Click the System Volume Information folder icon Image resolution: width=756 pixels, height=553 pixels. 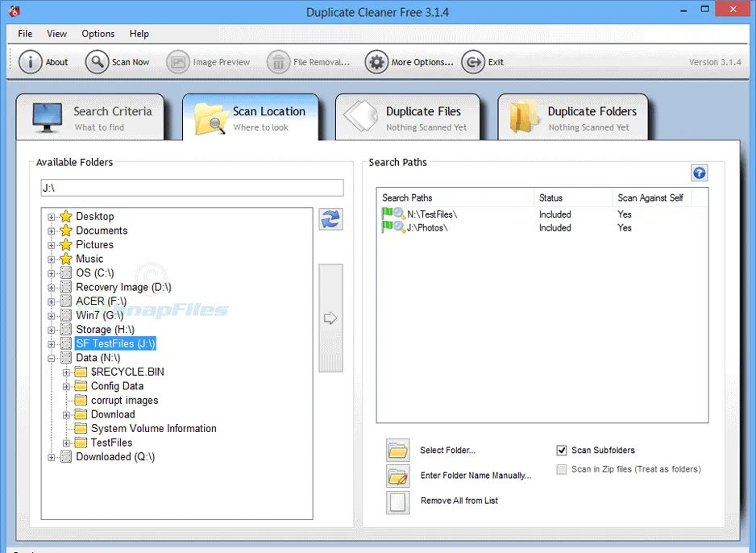tap(81, 429)
